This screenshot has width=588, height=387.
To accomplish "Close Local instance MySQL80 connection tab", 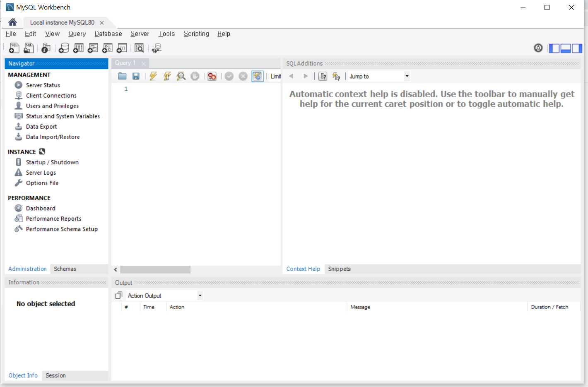I will (102, 23).
